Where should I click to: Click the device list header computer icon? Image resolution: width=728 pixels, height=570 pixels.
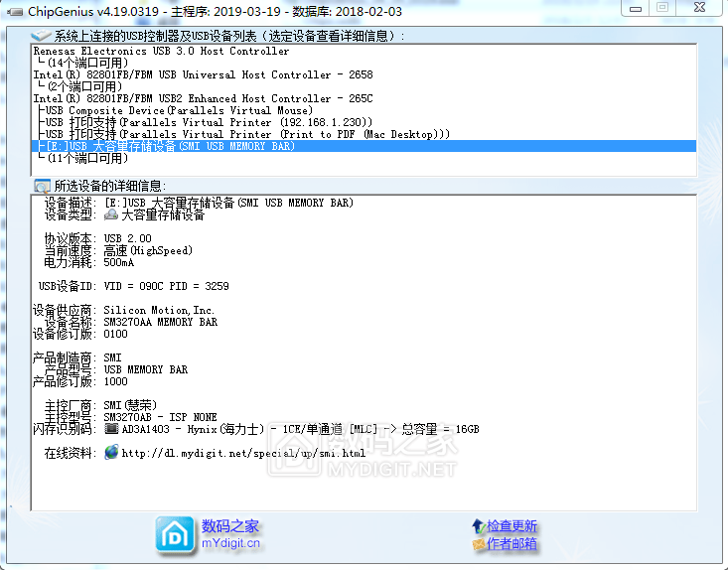coord(42,36)
